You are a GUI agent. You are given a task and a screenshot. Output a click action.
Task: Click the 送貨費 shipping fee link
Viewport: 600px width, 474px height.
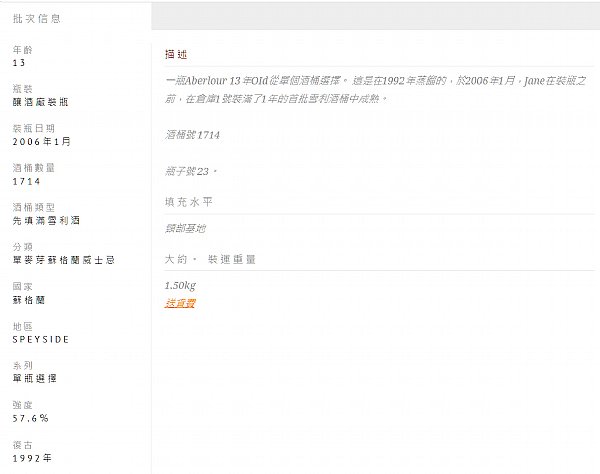pyautogui.click(x=180, y=303)
